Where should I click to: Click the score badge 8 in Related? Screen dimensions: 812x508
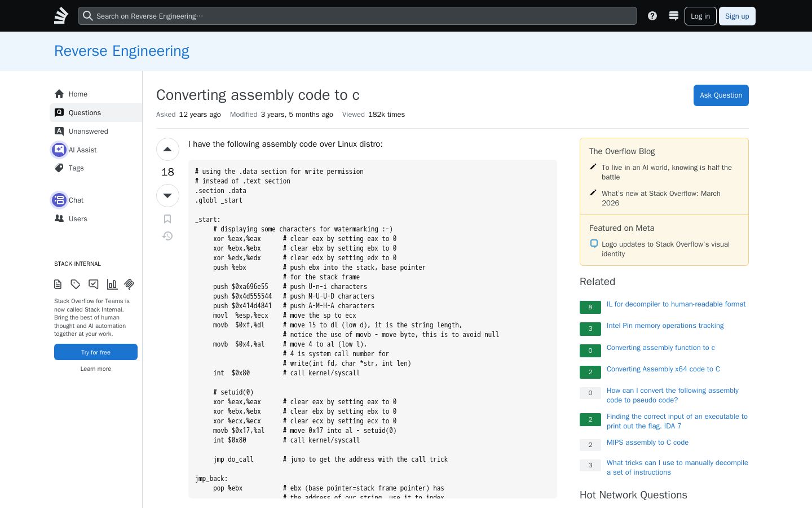click(x=590, y=307)
